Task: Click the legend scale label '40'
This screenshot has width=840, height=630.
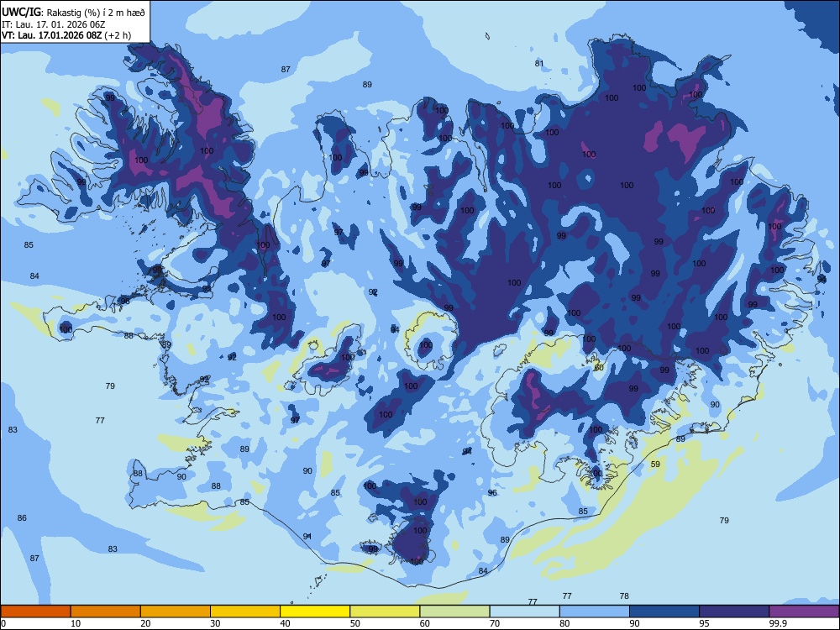Action: coord(285,623)
